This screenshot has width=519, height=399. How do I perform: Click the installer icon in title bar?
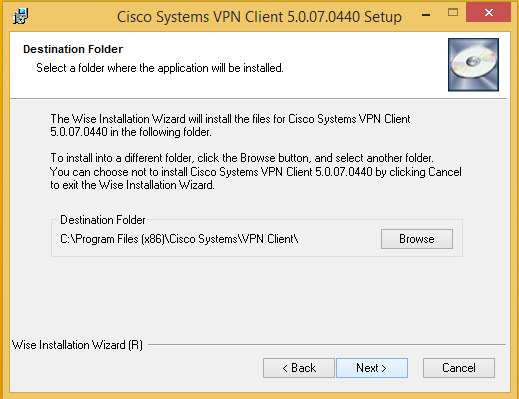pos(20,16)
